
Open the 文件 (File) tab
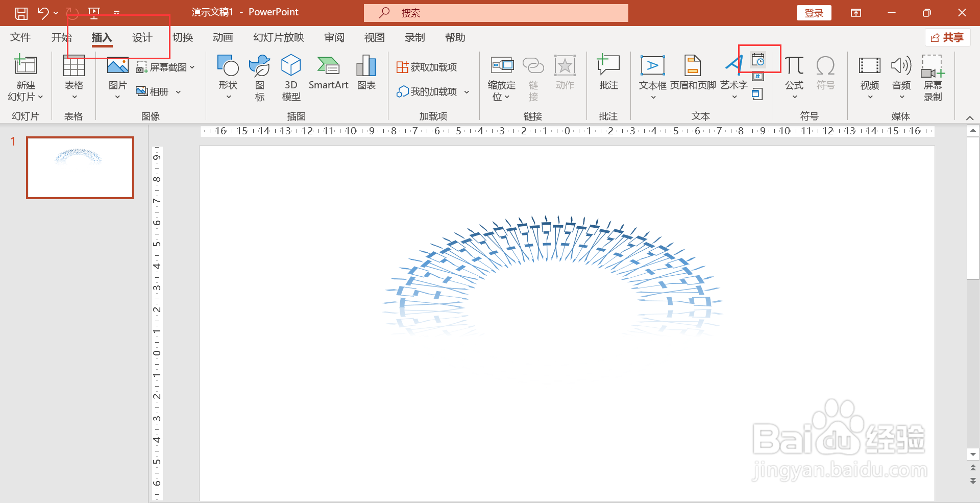(x=20, y=37)
